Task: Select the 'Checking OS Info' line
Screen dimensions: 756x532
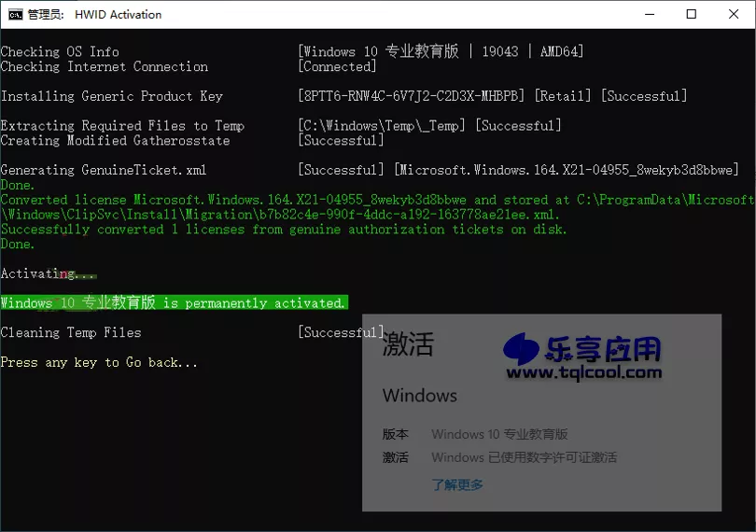Action: (60, 51)
